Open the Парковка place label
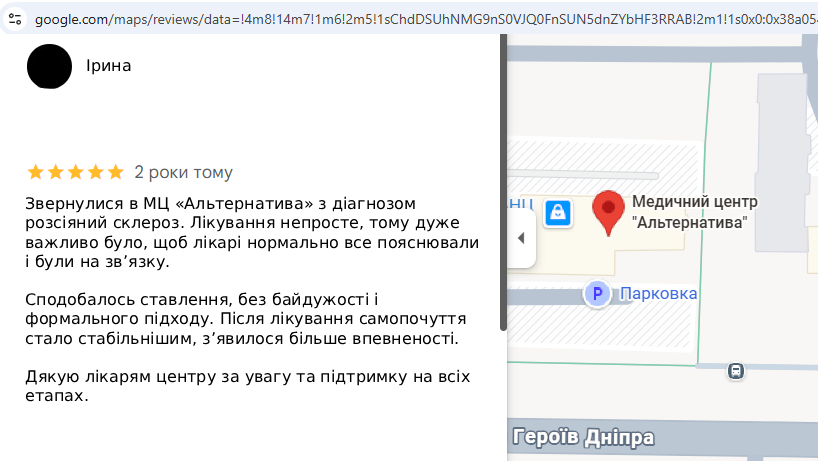This screenshot has height=461, width=818. [x=658, y=294]
